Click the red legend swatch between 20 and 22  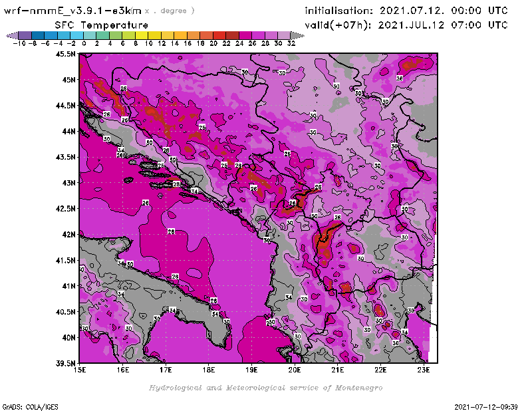click(219, 35)
